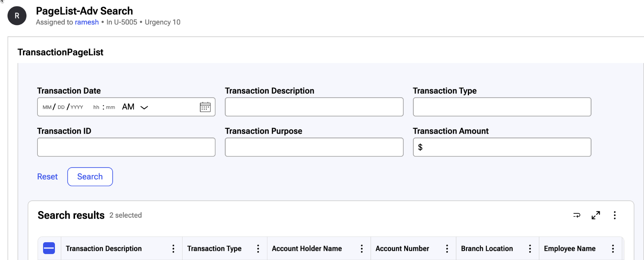
Task: Expand search results to full screen
Action: [x=596, y=215]
